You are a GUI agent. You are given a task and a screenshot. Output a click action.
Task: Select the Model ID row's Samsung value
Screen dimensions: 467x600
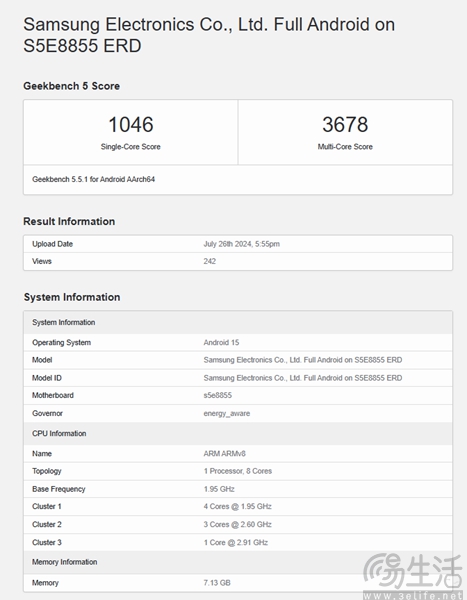coord(303,378)
